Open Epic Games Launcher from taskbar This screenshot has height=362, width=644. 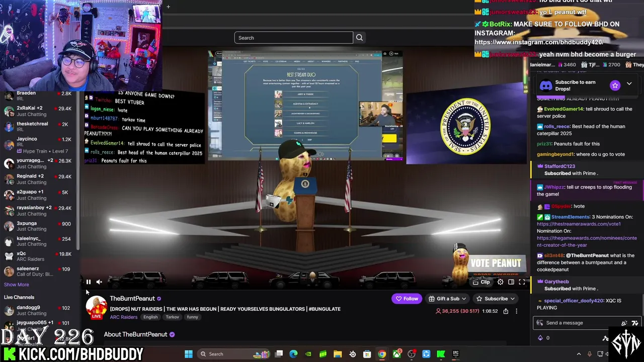click(456, 354)
